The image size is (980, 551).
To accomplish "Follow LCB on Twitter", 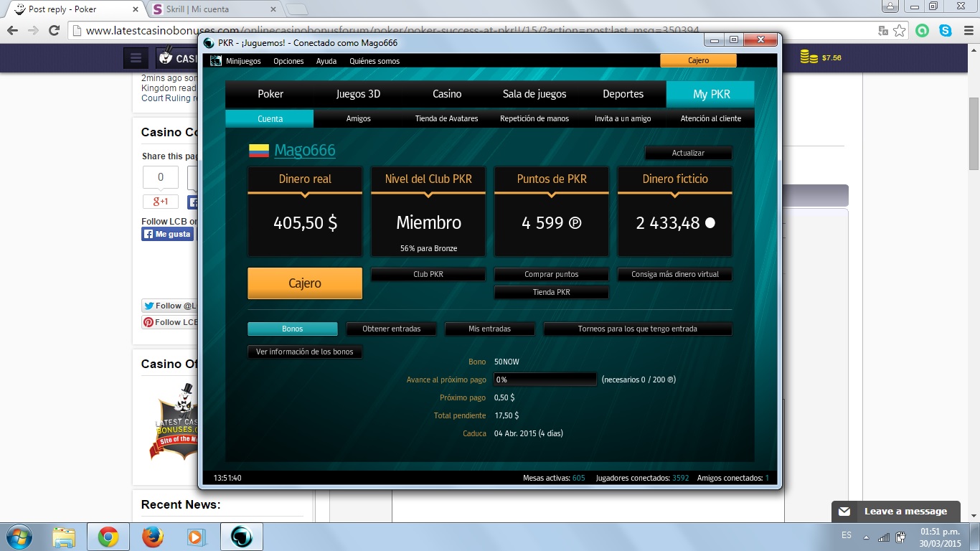I will (x=169, y=306).
